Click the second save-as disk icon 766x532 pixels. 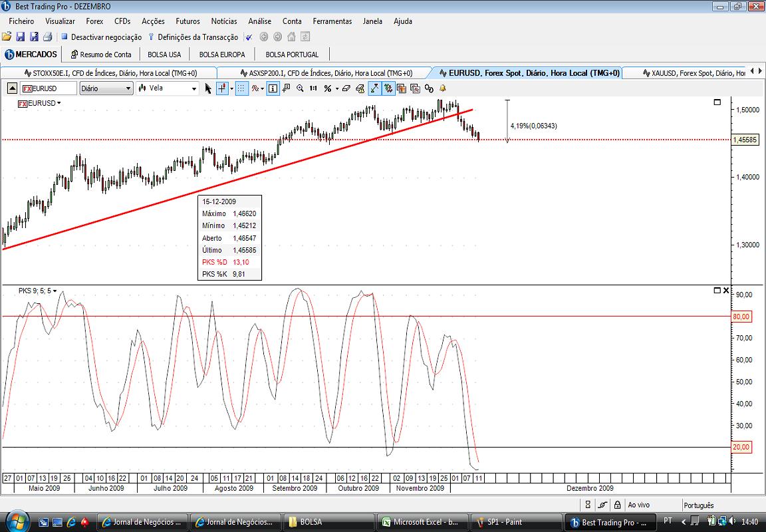(x=34, y=37)
